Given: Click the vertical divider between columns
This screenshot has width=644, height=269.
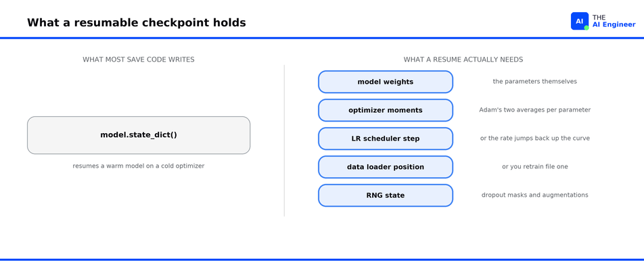Looking at the screenshot, I should (284, 140).
